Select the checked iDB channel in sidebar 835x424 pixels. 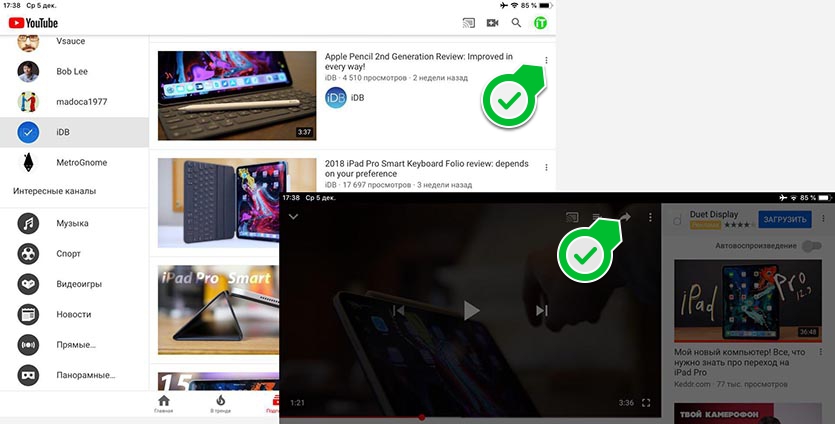click(x=75, y=132)
